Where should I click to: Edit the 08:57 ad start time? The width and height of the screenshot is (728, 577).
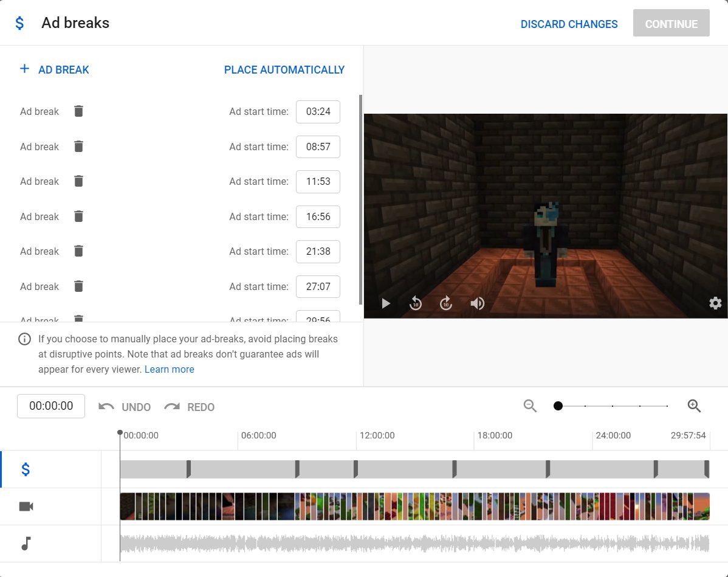pos(318,147)
